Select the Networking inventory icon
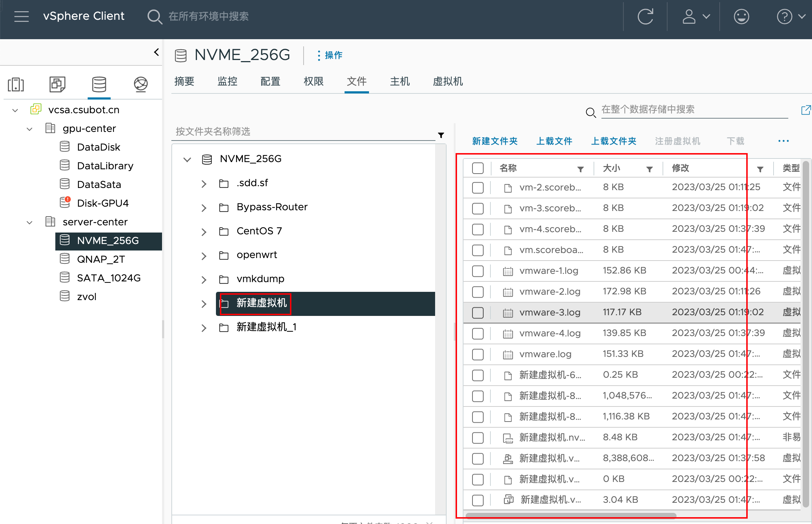Viewport: 812px width, 524px height. [140, 84]
